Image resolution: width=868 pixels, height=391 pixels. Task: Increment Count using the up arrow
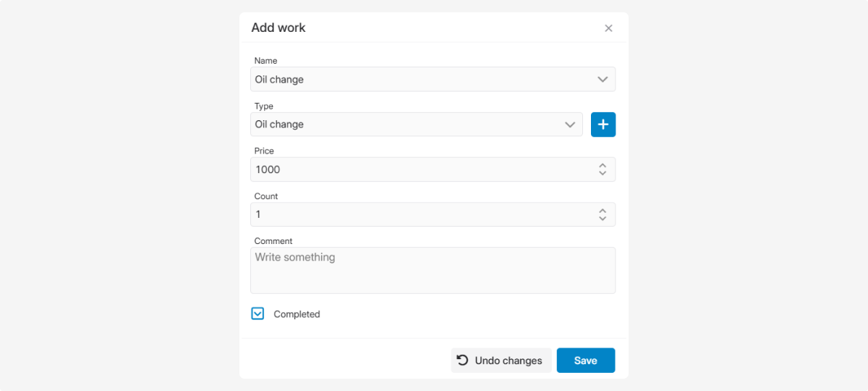tap(603, 210)
